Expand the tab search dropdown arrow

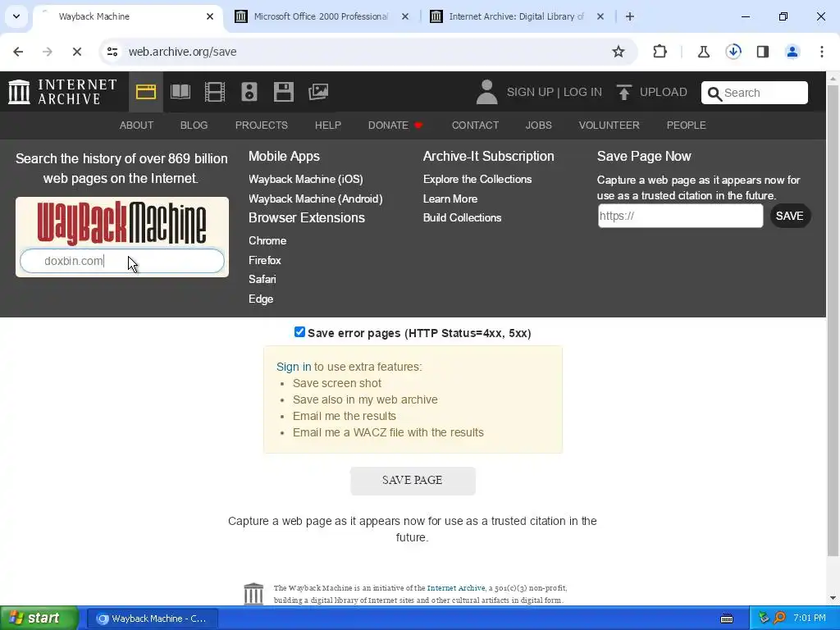(16, 16)
